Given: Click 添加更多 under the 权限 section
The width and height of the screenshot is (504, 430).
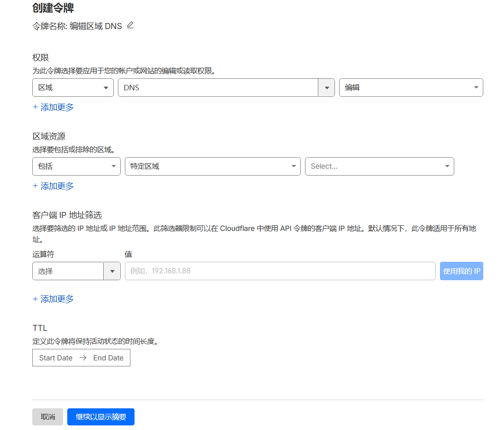Looking at the screenshot, I should (53, 107).
